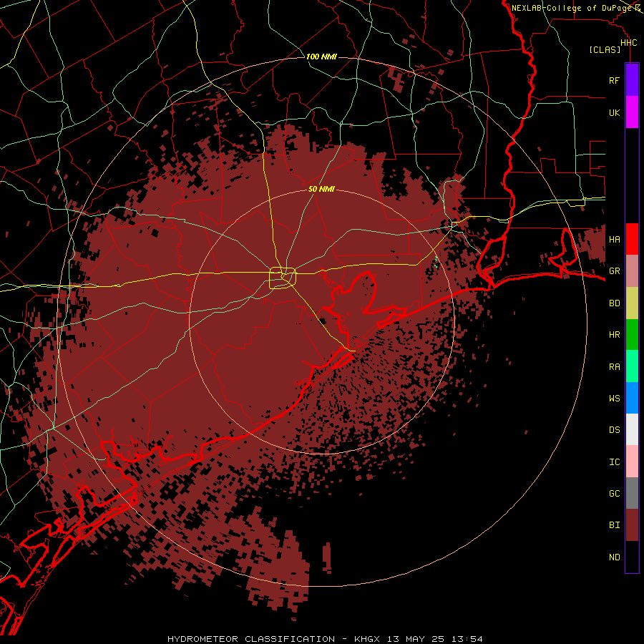Click the RA legend label

click(614, 367)
